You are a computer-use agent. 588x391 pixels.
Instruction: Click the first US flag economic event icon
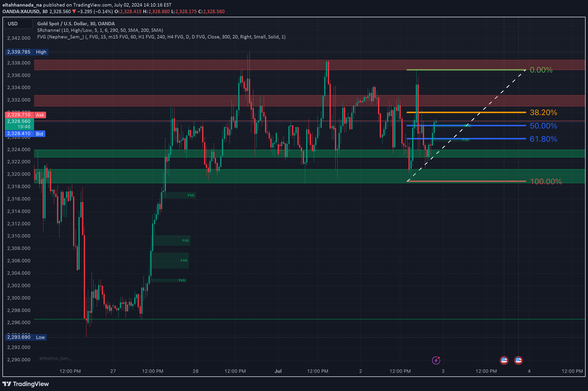504,360
